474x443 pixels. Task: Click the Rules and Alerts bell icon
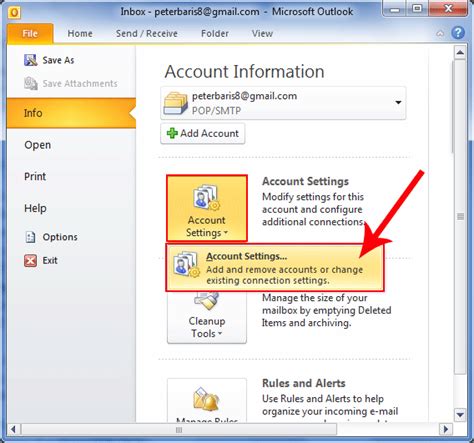(x=207, y=399)
